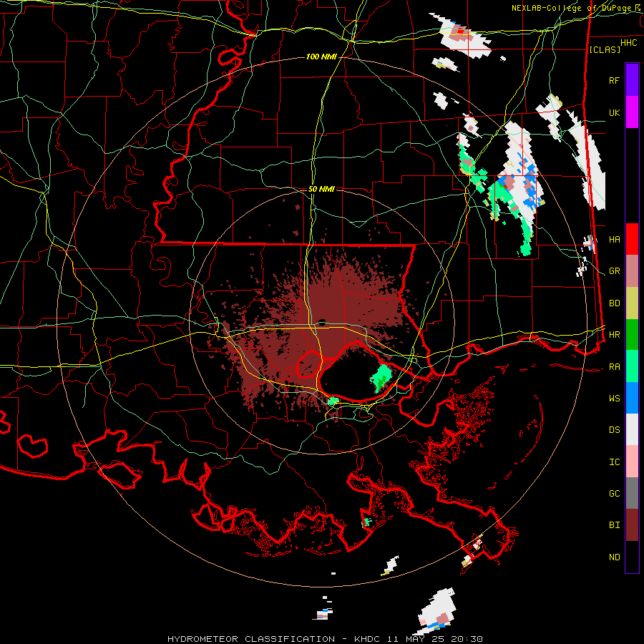The width and height of the screenshot is (644, 644).
Task: Click the RF legend label
Action: pos(614,80)
